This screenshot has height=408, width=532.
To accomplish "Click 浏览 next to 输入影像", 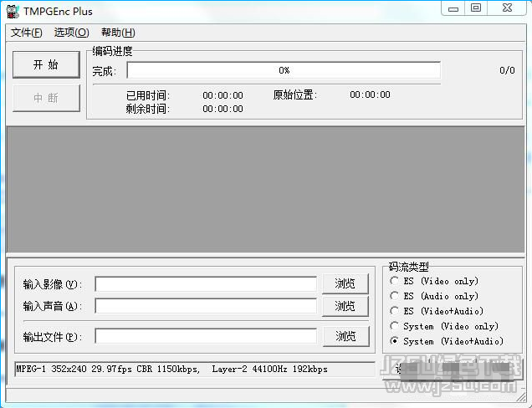I will click(x=345, y=283).
